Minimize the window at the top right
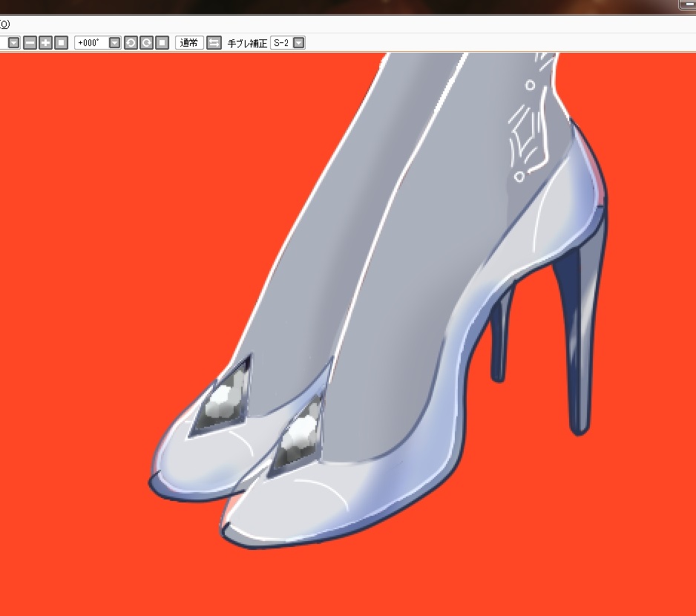This screenshot has height=616, width=696. (687, 4)
